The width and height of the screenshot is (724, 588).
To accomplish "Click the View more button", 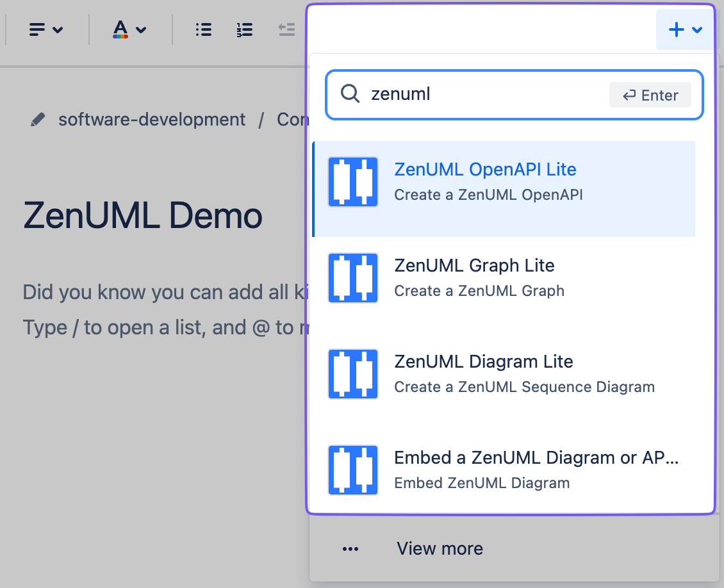I will [x=440, y=548].
